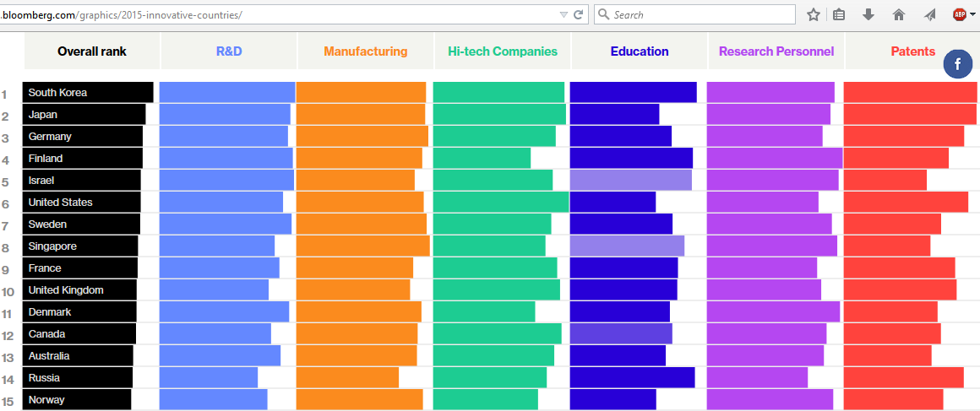Select Australia overall rank bar

(78, 356)
